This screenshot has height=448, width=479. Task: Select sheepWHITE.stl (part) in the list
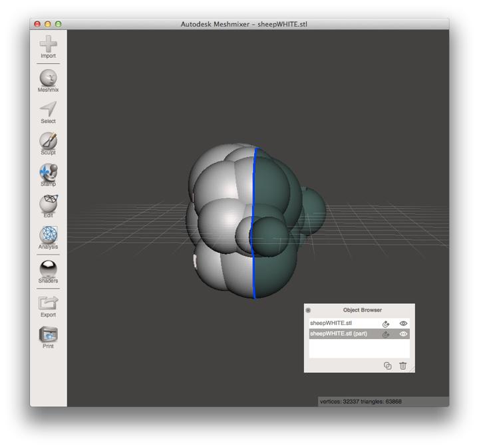click(x=339, y=334)
